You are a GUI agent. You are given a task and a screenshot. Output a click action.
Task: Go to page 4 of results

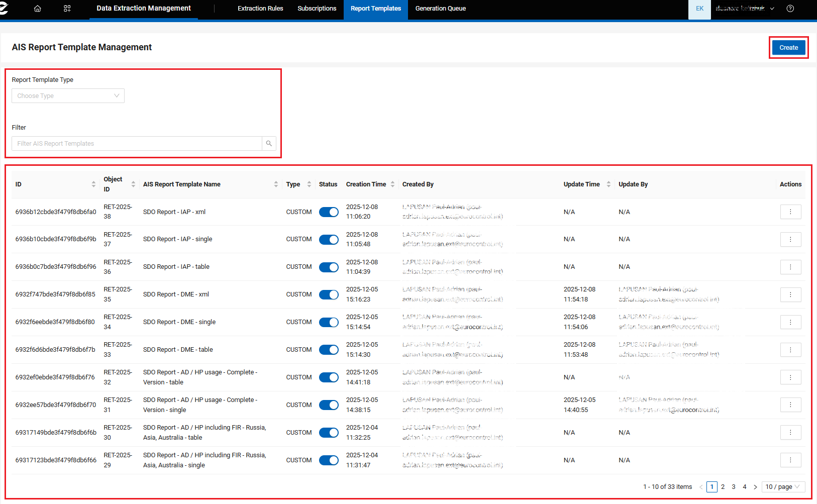point(745,487)
